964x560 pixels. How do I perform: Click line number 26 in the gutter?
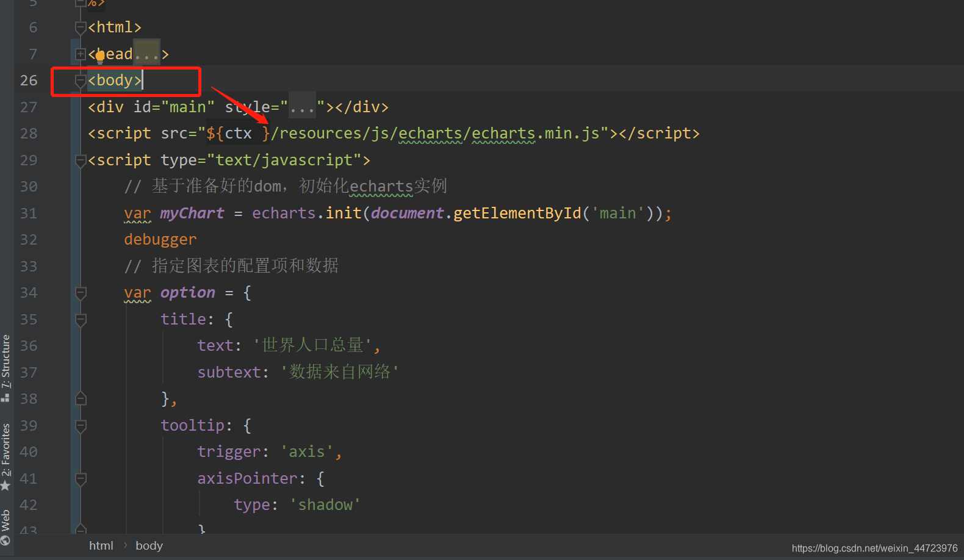[29, 81]
